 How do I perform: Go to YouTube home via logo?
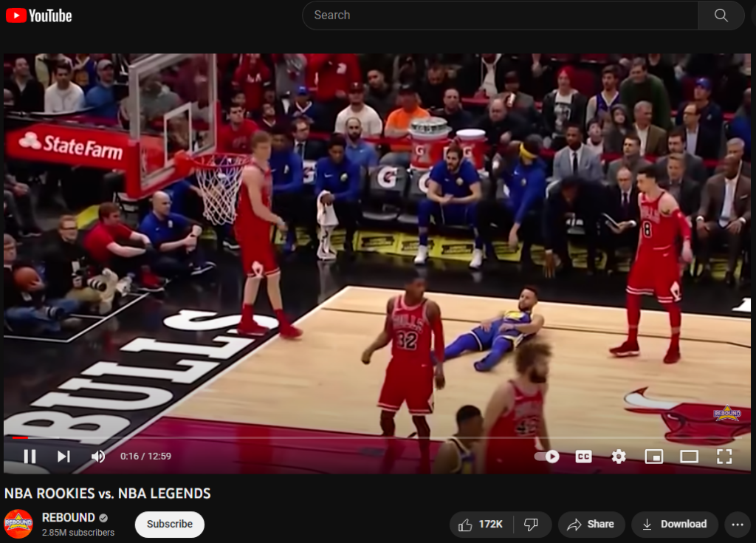click(x=38, y=16)
